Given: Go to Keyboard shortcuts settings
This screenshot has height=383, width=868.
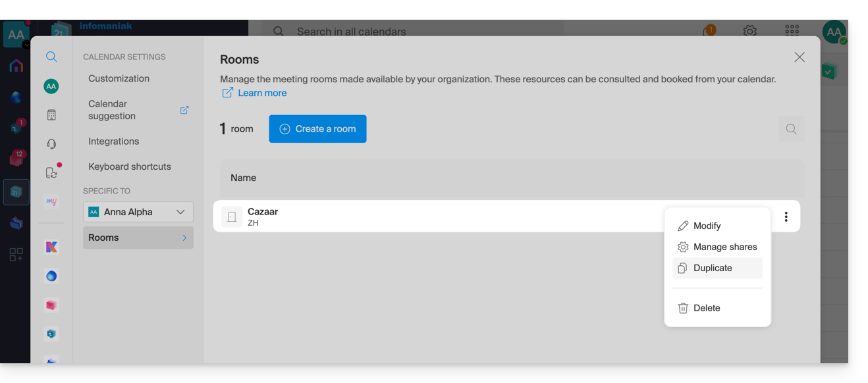Looking at the screenshot, I should tap(130, 166).
